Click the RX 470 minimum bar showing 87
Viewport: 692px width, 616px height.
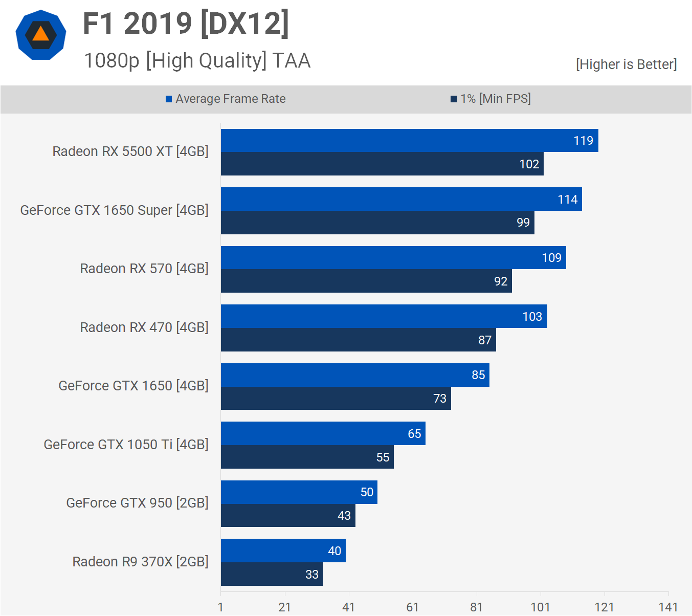click(x=359, y=340)
